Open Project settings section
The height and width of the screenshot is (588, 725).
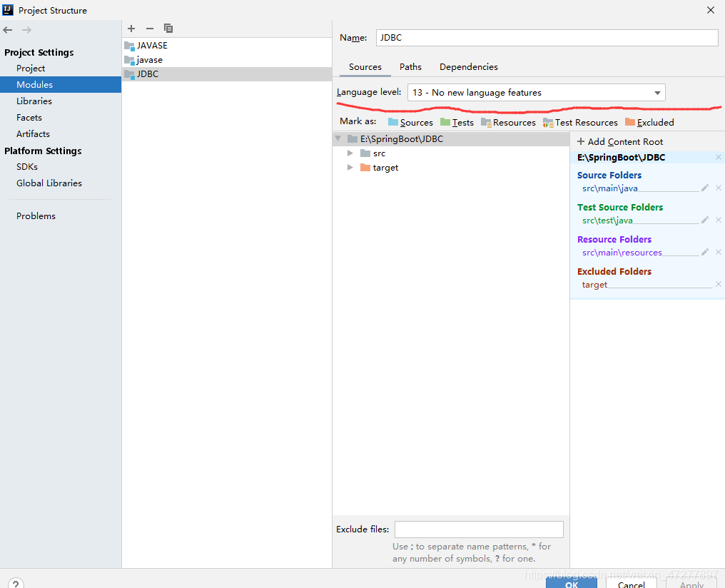31,69
